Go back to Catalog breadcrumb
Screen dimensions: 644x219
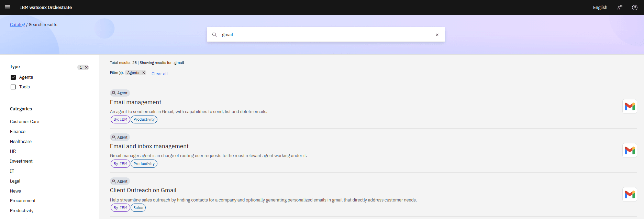(x=18, y=24)
